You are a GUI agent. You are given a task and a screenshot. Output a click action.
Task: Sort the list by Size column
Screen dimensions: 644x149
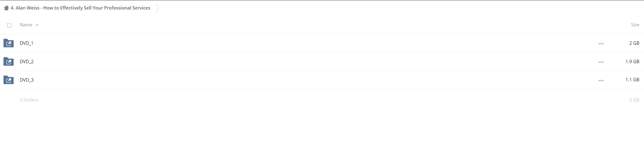(635, 25)
